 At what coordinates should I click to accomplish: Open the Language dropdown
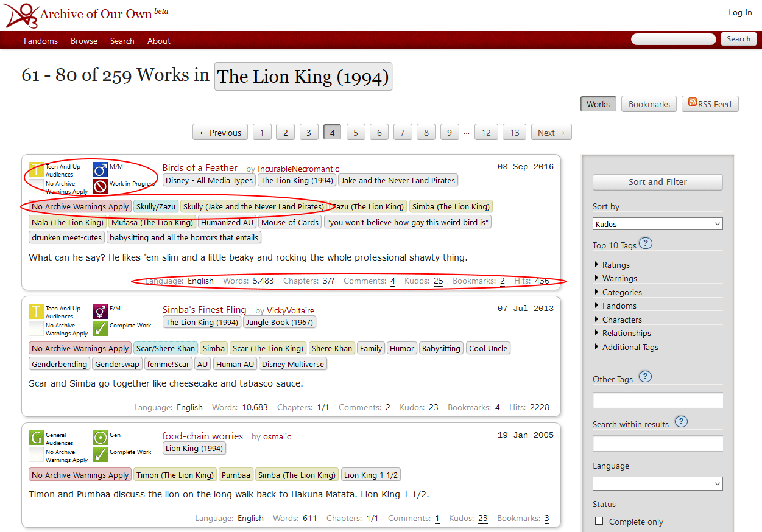657,484
